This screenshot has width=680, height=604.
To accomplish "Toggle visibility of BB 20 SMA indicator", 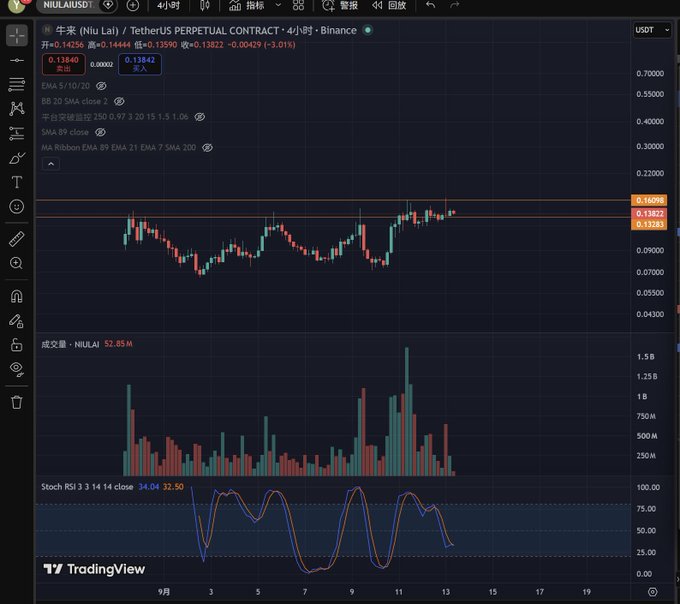I will click(119, 101).
